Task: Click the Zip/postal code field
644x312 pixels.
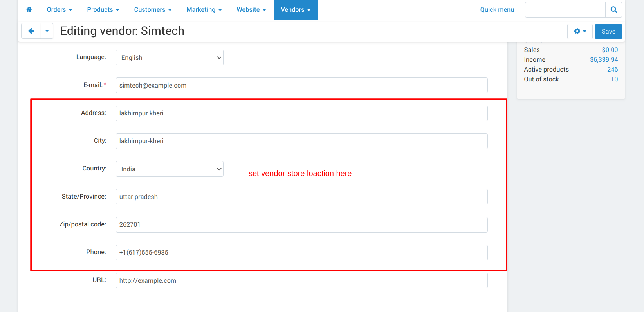Action: (x=301, y=225)
